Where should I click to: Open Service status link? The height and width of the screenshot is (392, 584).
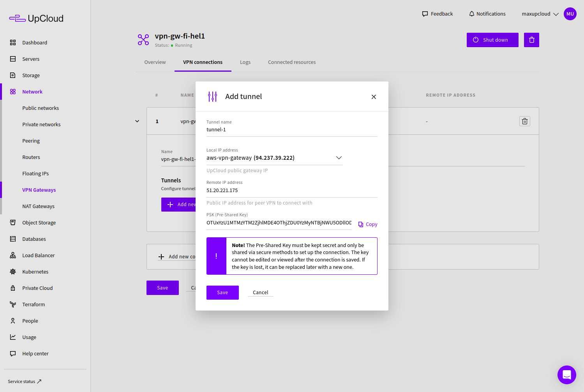tap(25, 381)
